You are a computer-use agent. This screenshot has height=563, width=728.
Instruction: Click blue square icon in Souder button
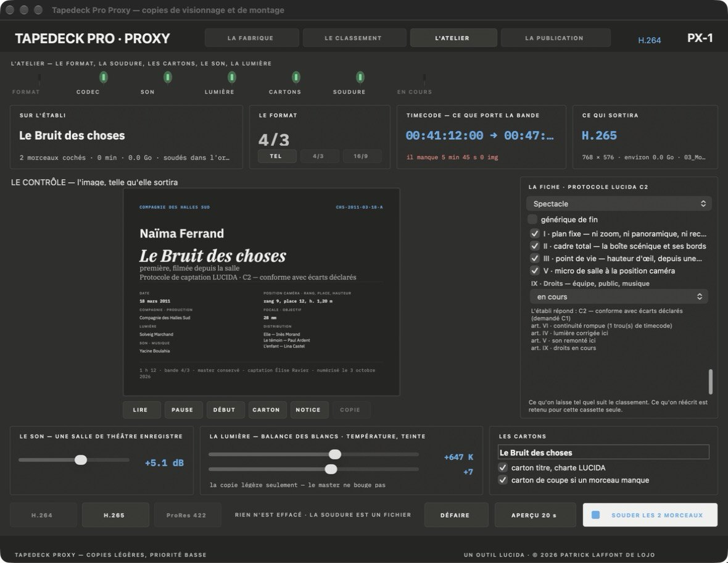coord(596,515)
